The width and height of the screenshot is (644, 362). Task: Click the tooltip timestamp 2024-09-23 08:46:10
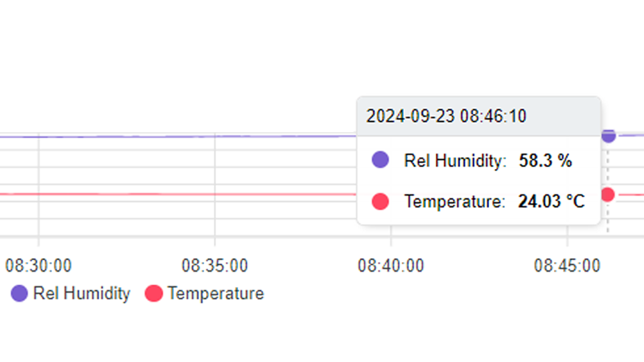pos(446,116)
